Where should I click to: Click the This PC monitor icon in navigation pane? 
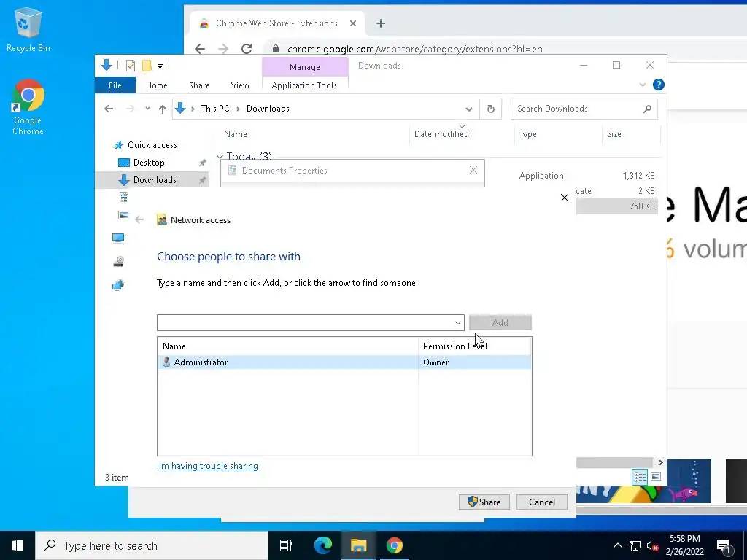pyautogui.click(x=118, y=238)
